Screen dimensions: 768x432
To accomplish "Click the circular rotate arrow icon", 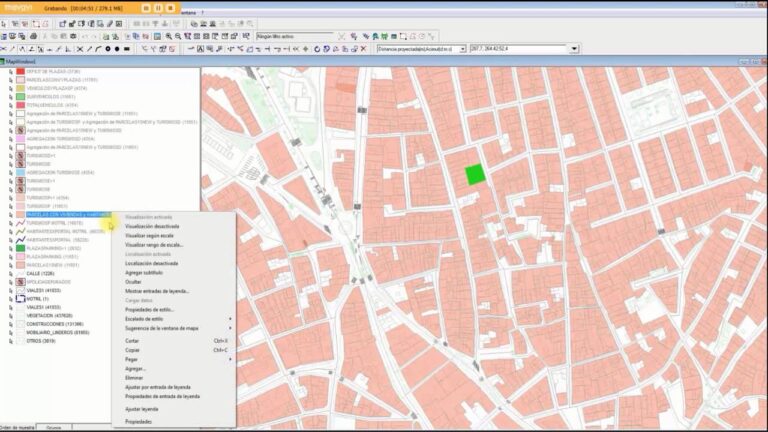I will [317, 49].
